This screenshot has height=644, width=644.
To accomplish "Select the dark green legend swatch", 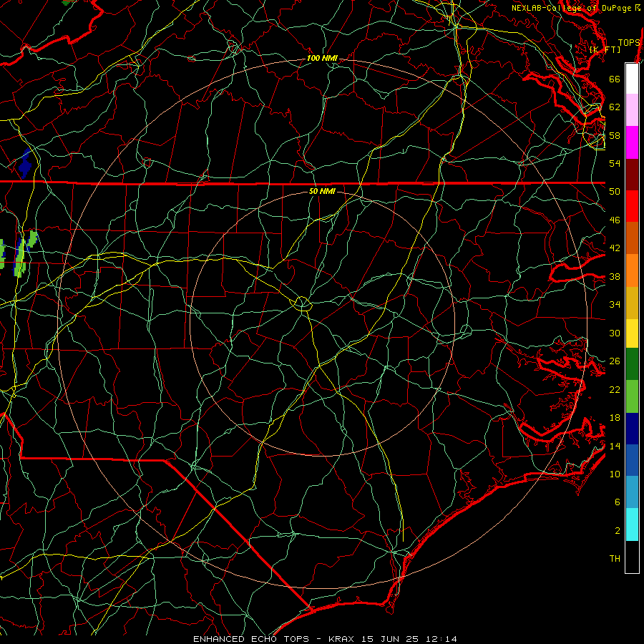I will pos(632,364).
